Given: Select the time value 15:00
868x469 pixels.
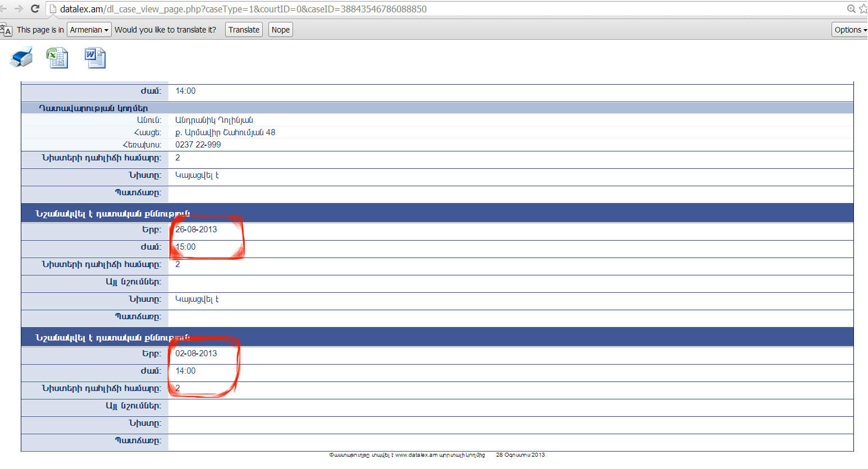Looking at the screenshot, I should point(186,247).
